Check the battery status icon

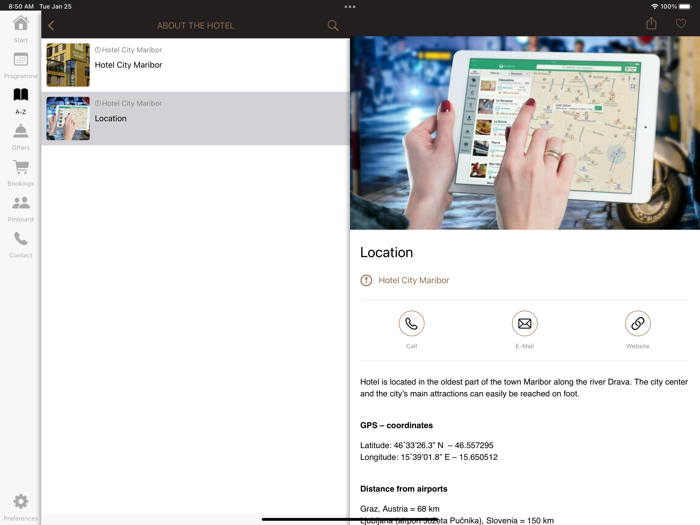click(x=685, y=6)
